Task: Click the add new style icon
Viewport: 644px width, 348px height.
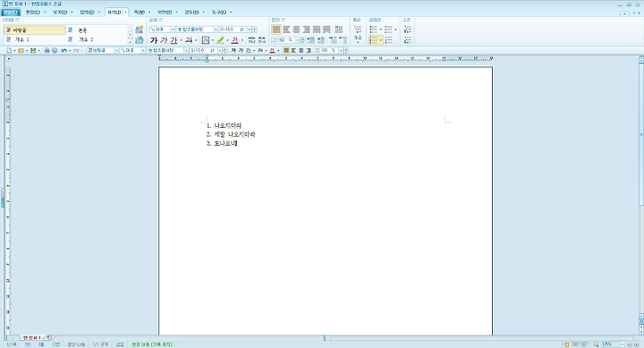Action: click(140, 30)
